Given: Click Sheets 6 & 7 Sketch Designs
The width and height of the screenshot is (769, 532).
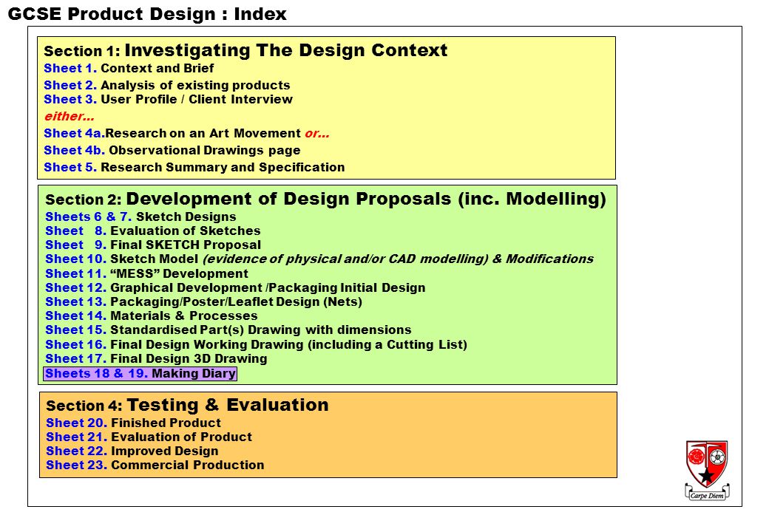Looking at the screenshot, I should point(140,216).
